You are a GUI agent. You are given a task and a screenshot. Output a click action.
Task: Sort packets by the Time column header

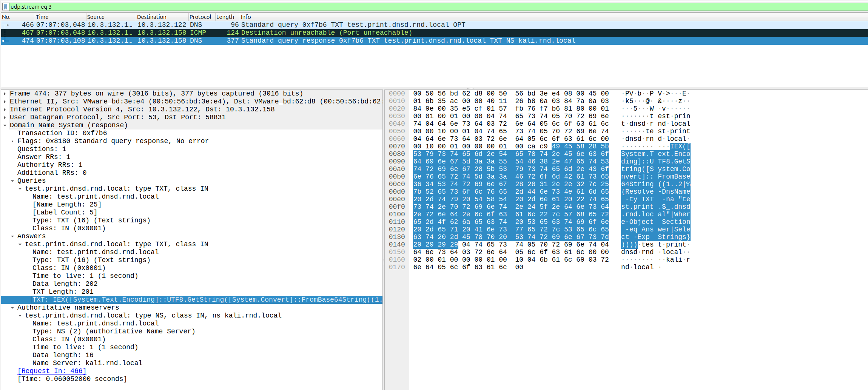60,17
